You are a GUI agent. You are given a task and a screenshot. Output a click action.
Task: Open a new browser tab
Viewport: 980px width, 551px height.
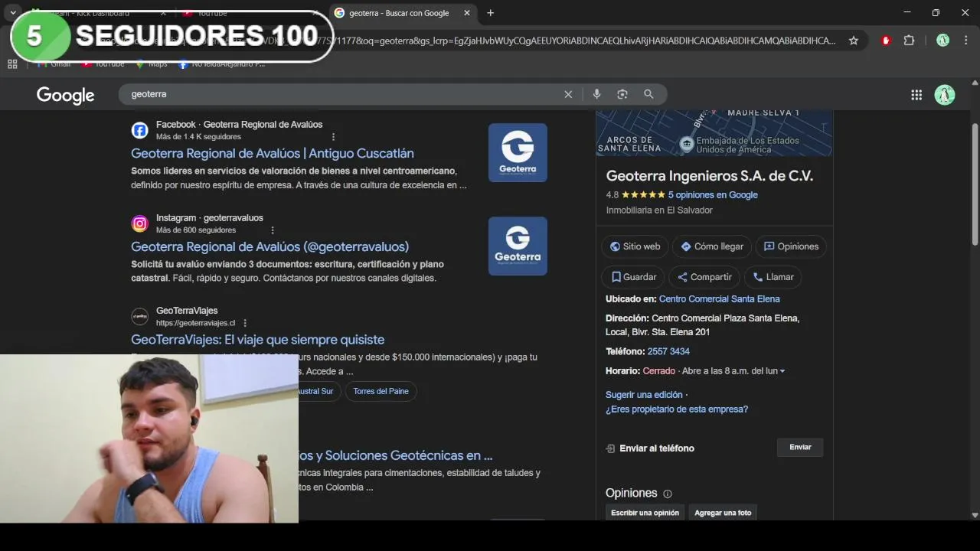click(x=490, y=13)
